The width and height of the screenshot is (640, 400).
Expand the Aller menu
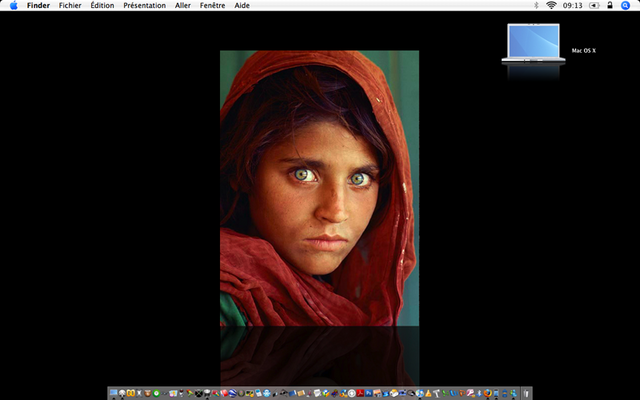pos(183,6)
